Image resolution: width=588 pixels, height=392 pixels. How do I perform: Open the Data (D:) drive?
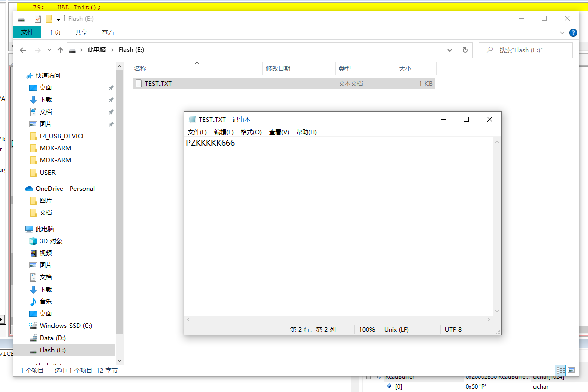[x=52, y=338]
